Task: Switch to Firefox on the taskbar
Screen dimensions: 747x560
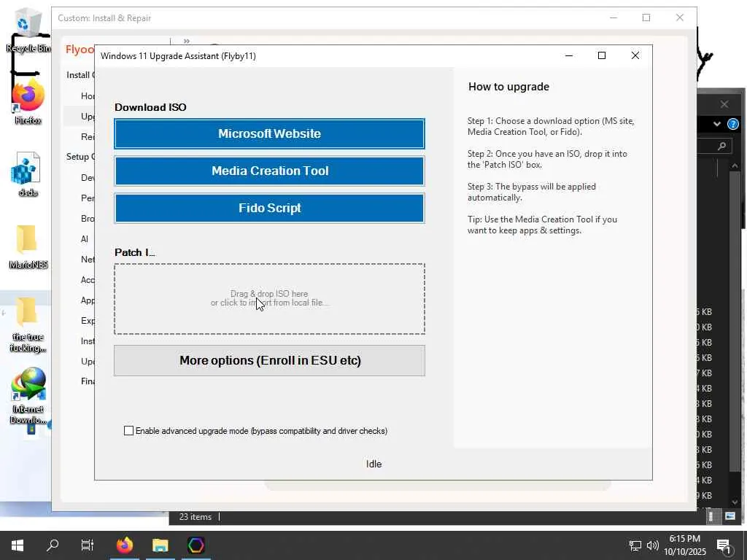Action: coord(125,545)
